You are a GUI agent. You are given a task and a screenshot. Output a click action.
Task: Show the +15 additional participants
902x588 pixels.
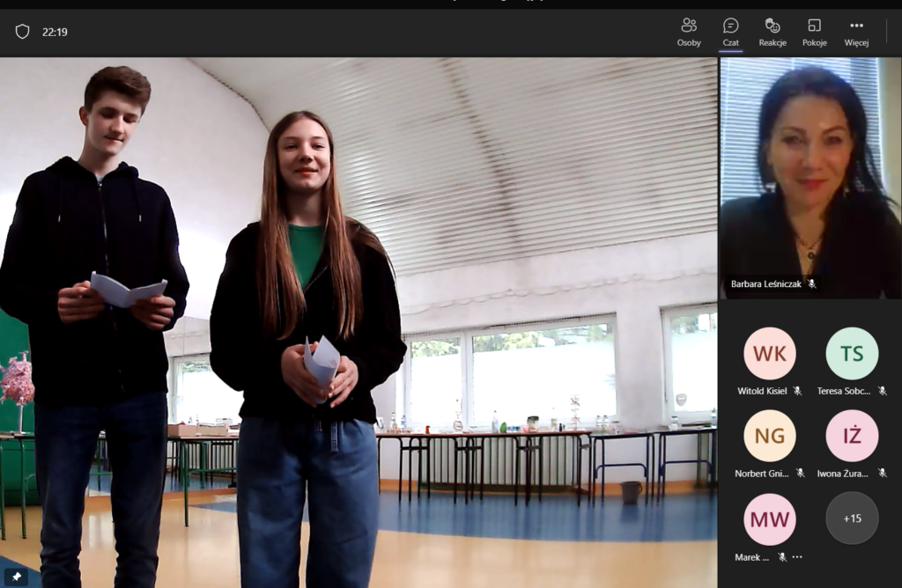[x=852, y=518]
